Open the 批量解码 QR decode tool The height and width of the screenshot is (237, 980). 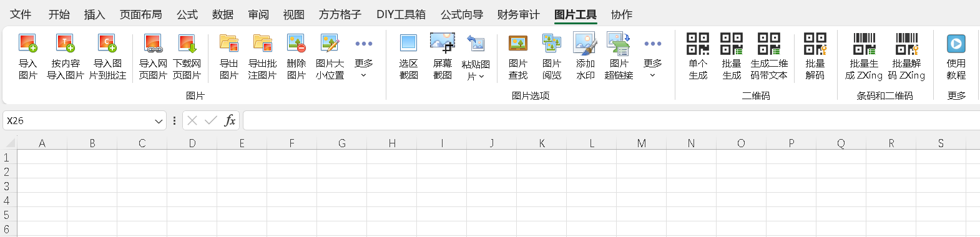pyautogui.click(x=815, y=44)
